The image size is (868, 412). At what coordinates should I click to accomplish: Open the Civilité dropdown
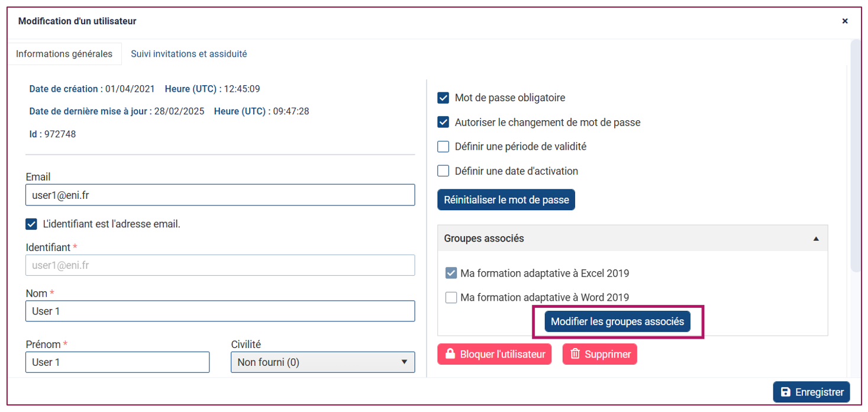point(322,362)
